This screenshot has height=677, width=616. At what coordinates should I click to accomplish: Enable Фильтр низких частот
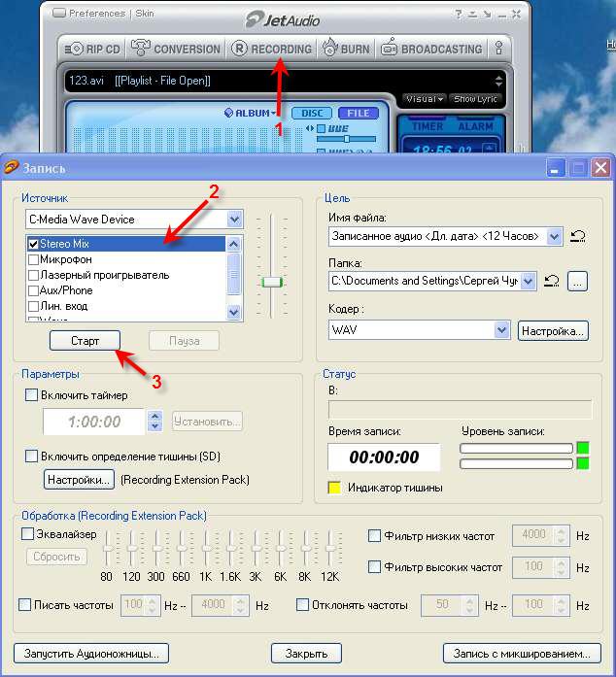374,536
